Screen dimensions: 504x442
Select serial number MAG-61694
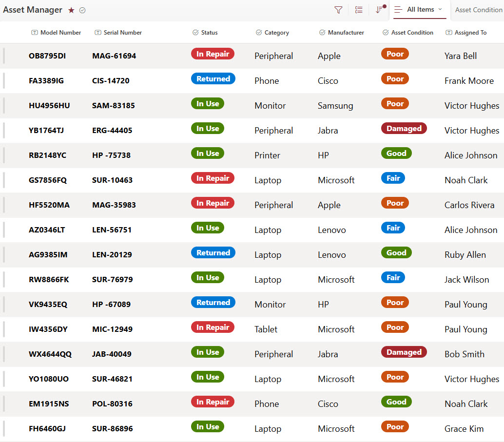(x=114, y=56)
